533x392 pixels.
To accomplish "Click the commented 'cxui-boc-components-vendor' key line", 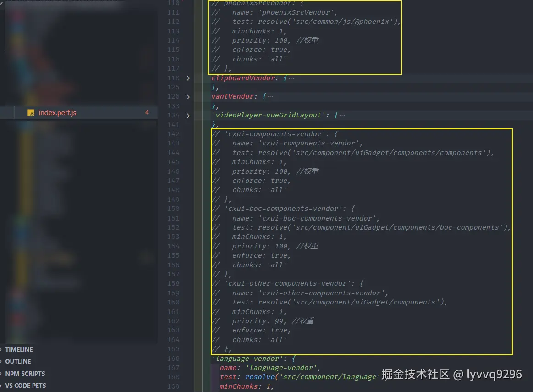I will (283, 209).
